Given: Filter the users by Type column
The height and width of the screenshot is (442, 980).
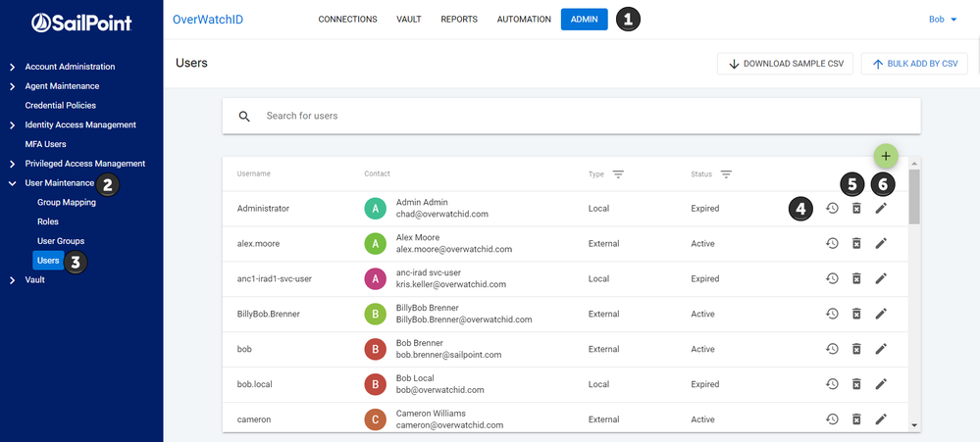Looking at the screenshot, I should [x=618, y=174].
